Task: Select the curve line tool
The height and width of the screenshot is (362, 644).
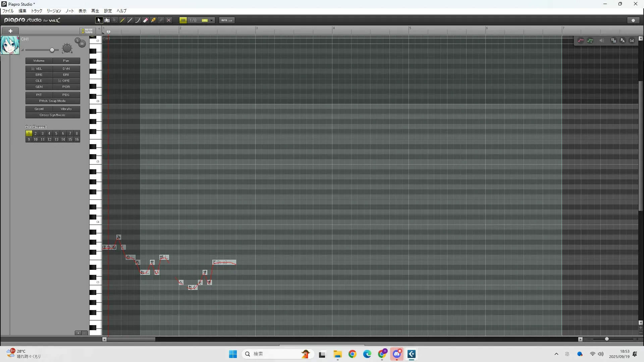Action: pyautogui.click(x=138, y=20)
